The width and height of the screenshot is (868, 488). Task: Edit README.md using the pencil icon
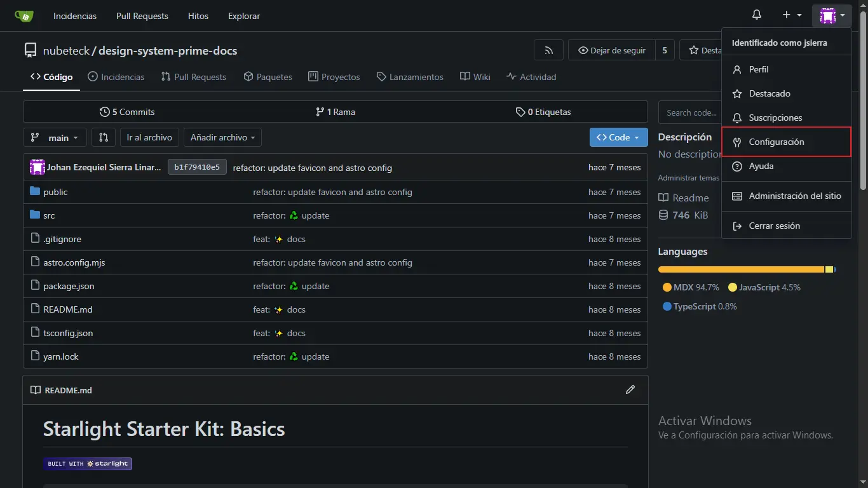click(630, 390)
